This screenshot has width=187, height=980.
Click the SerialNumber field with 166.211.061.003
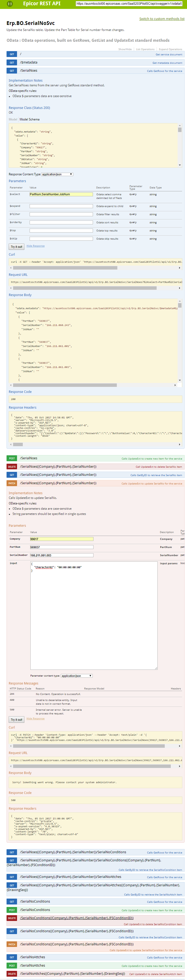point(62,555)
